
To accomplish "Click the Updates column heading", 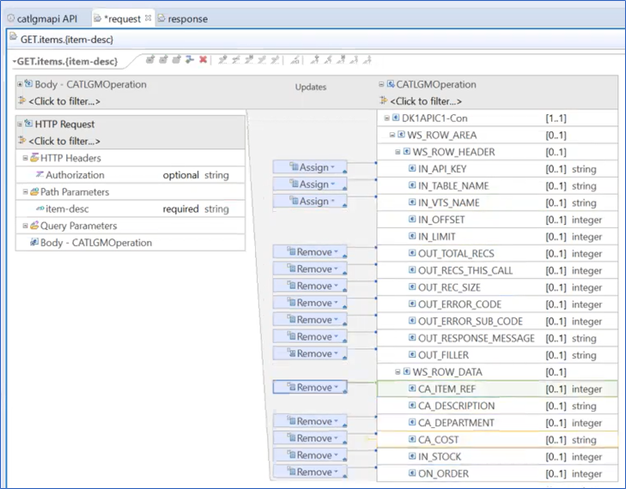I will coord(311,87).
